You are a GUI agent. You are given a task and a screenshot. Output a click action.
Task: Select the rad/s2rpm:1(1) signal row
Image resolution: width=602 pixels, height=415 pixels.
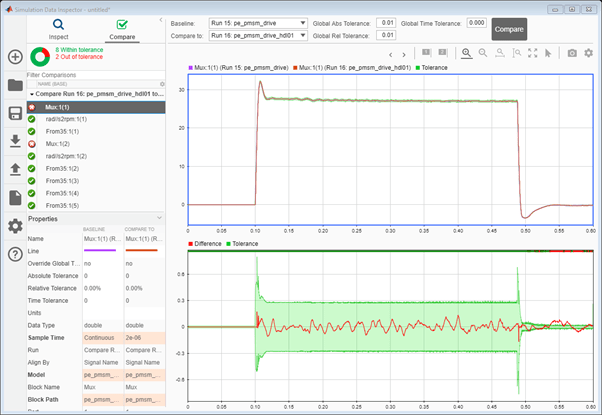[x=66, y=119]
